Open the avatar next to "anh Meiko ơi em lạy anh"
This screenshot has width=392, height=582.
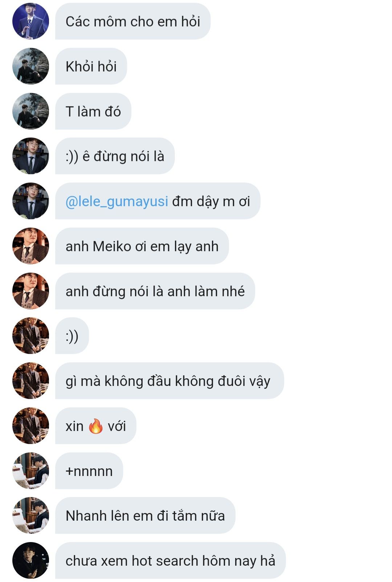pyautogui.click(x=30, y=246)
